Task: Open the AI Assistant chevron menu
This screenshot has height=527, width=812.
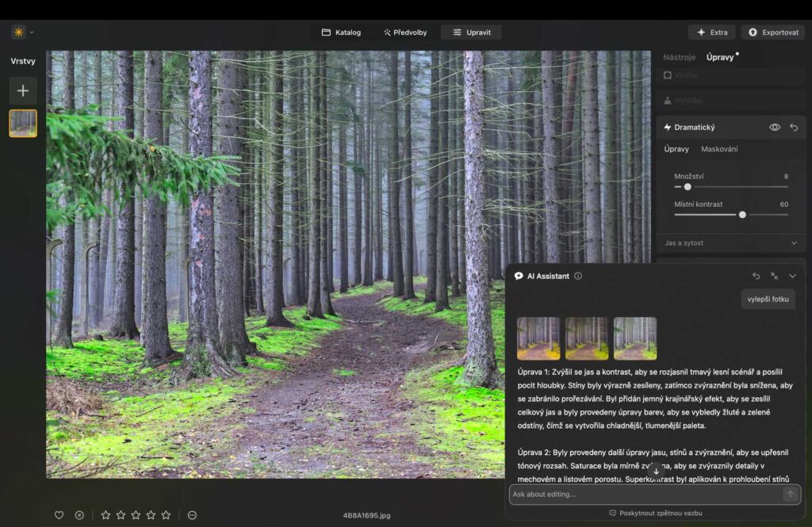Action: tap(792, 276)
